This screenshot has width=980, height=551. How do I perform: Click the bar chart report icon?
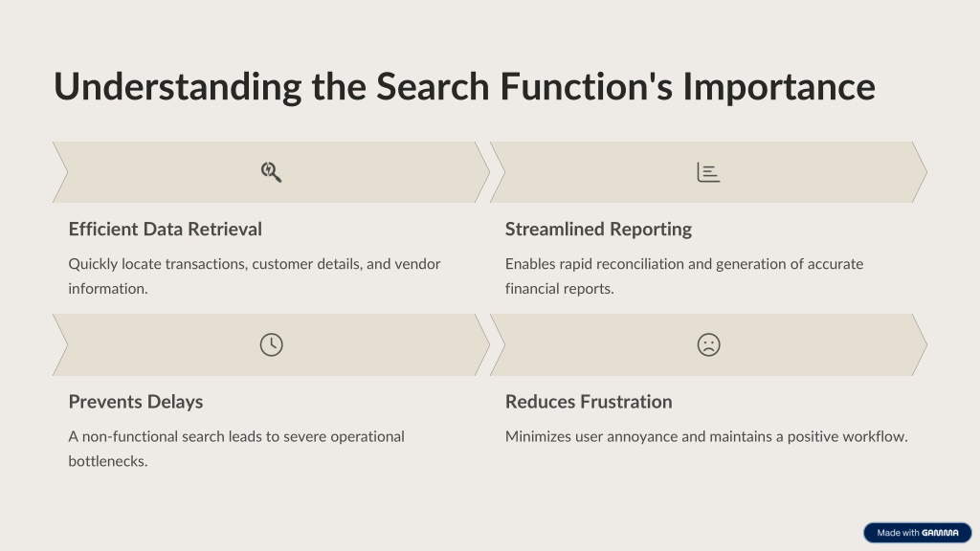point(708,172)
